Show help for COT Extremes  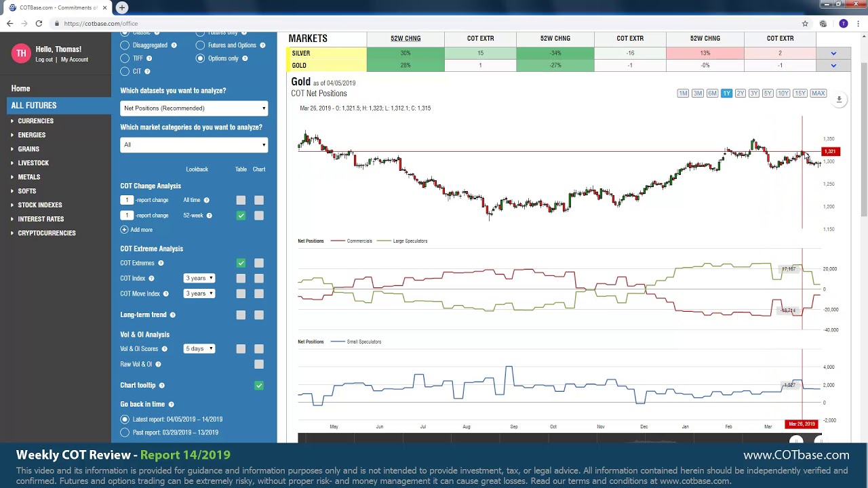point(161,263)
